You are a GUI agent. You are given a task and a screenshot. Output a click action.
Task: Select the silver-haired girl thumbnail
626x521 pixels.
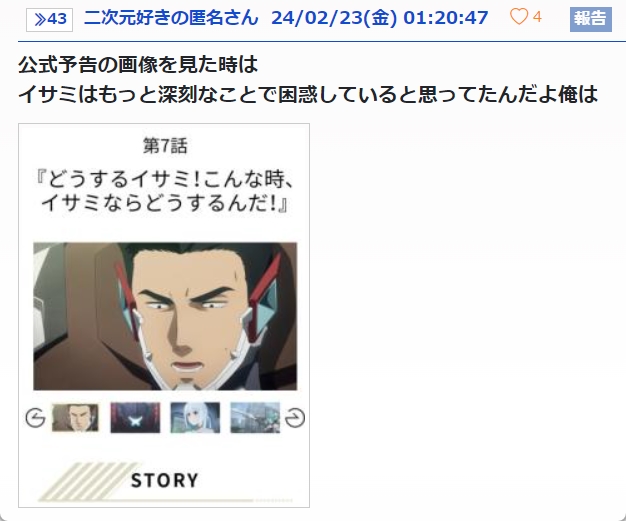pos(195,418)
